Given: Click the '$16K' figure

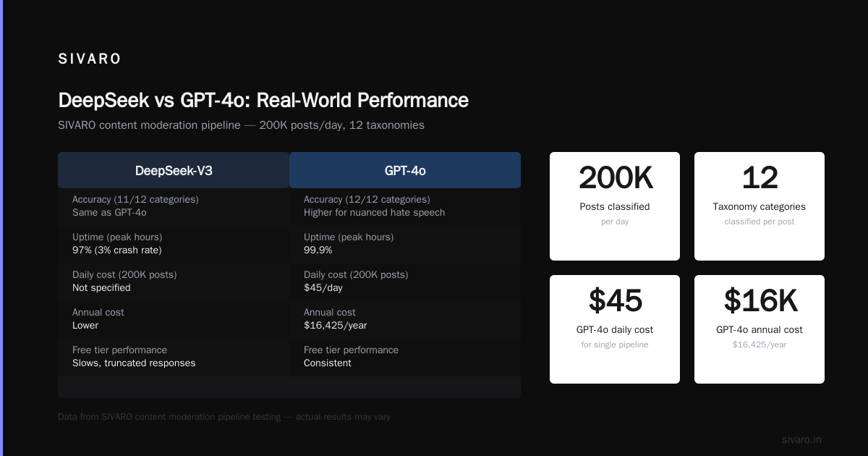Looking at the screenshot, I should coord(759,300).
